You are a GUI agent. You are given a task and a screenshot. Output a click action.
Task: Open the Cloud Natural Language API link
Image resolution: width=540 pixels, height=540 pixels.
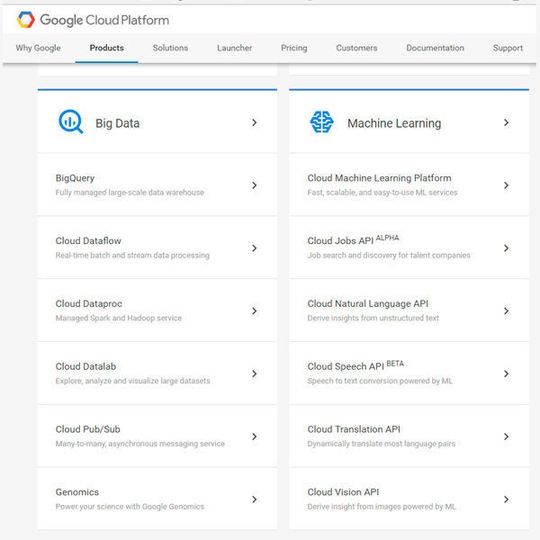(x=368, y=304)
